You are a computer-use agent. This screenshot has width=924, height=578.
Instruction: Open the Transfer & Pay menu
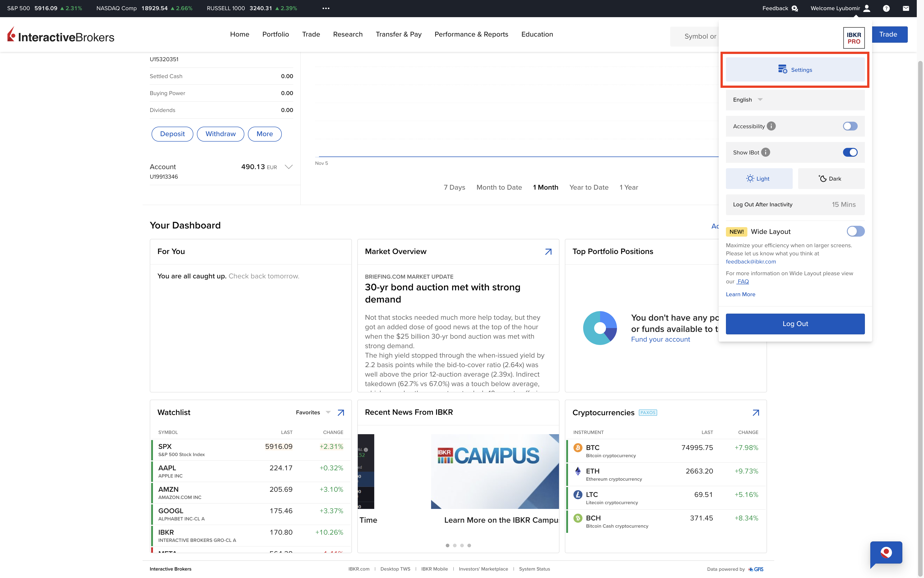[398, 34]
